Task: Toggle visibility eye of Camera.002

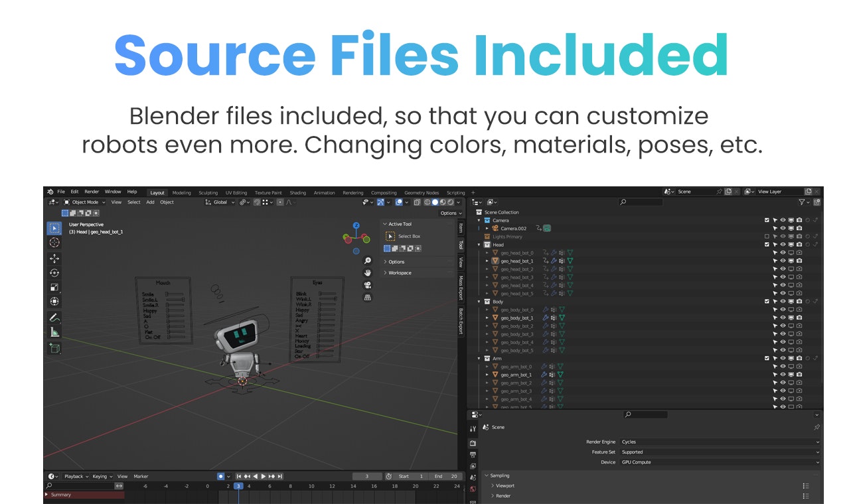Action: [x=783, y=228]
